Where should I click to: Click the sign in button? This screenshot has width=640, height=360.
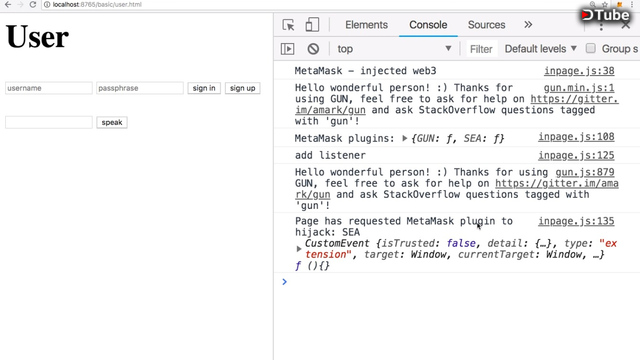click(x=204, y=88)
